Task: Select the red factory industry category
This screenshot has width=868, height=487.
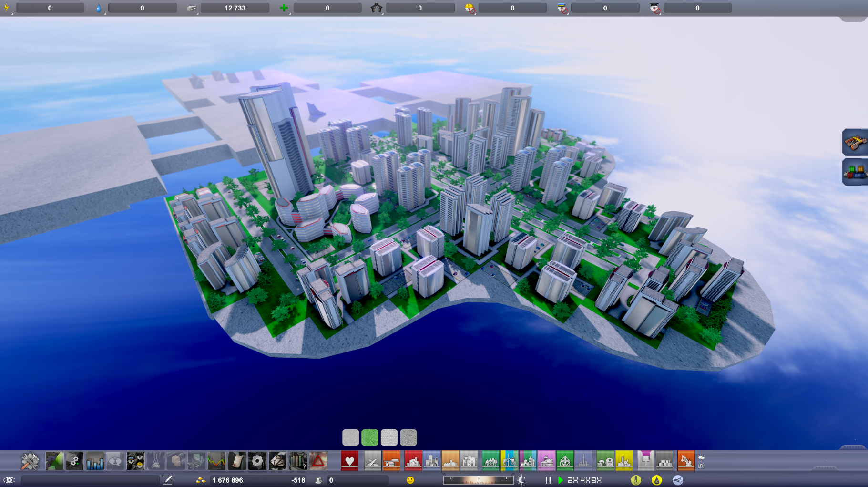Action: coord(413,461)
